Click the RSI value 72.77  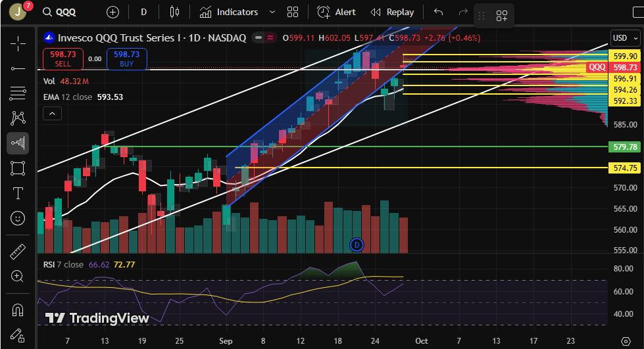pyautogui.click(x=124, y=264)
